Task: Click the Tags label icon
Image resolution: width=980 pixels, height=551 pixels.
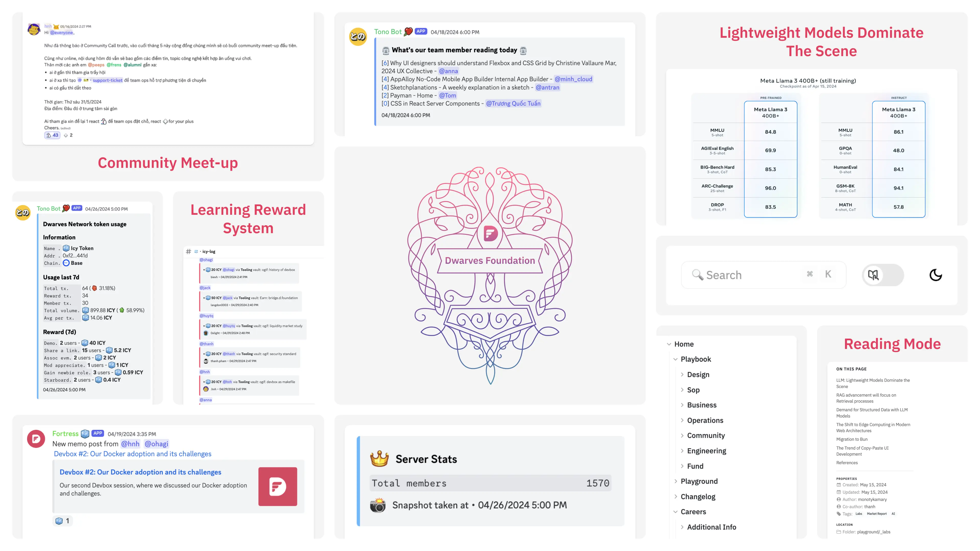Action: coord(838,514)
